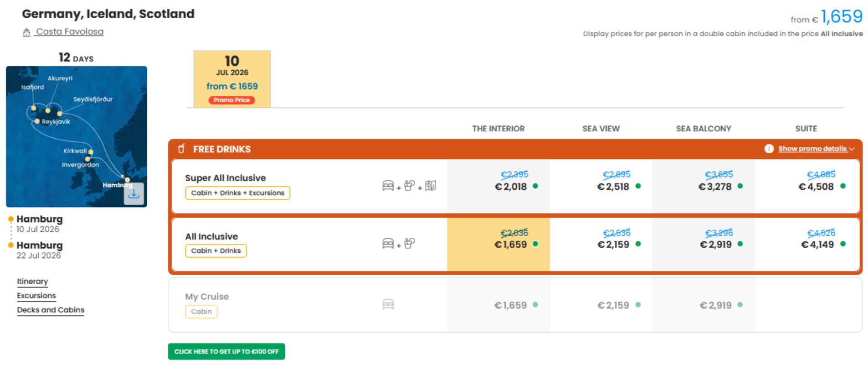868x365 pixels.
Task: Click cabin bed icon in Super All Inclusive row
Action: [388, 186]
